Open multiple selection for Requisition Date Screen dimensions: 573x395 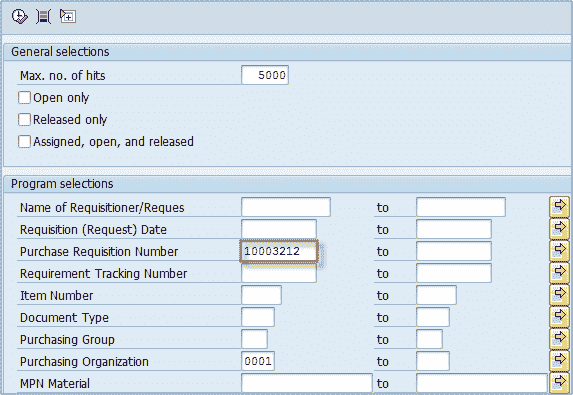(559, 229)
